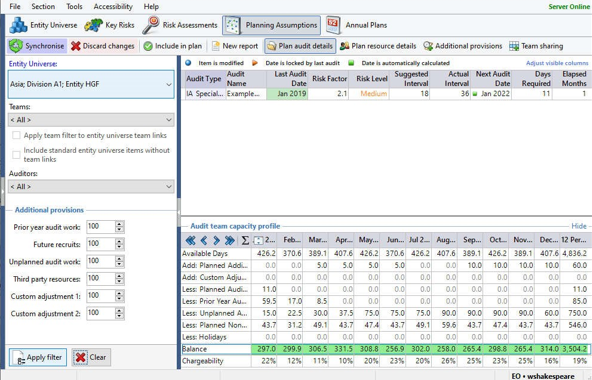The image size is (592, 380).
Task: Open the File menu
Action: [x=15, y=6]
